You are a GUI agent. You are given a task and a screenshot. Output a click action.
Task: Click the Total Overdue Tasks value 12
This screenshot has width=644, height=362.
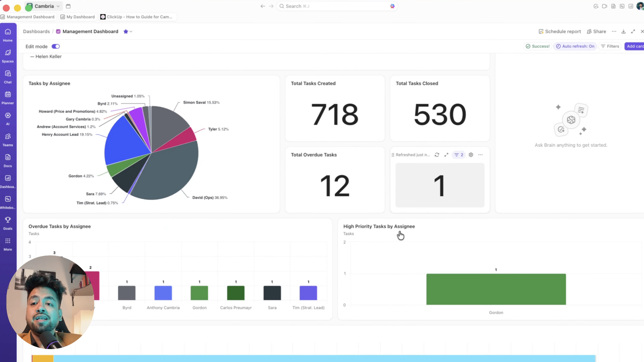(335, 186)
